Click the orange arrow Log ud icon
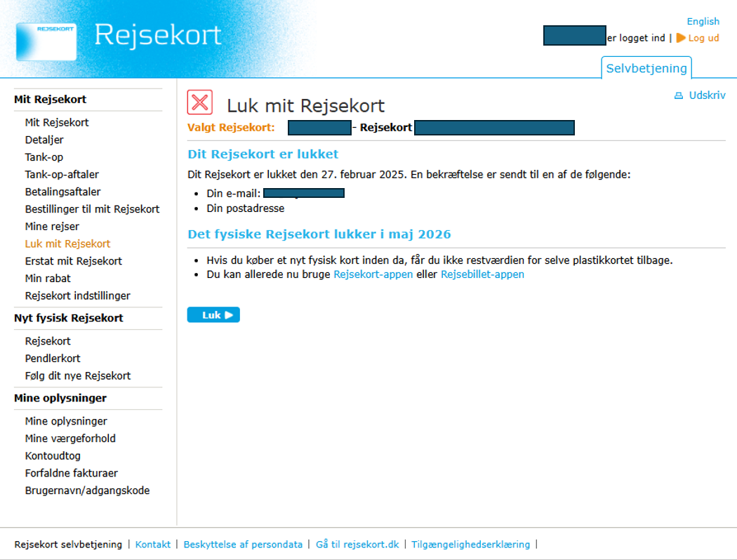Image resolution: width=737 pixels, height=560 pixels. pyautogui.click(x=681, y=38)
